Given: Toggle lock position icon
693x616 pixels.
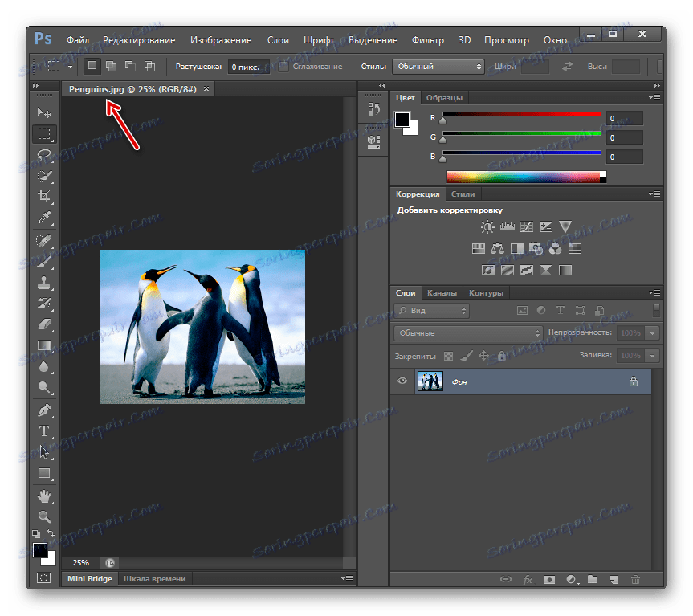Looking at the screenshot, I should 483,356.
